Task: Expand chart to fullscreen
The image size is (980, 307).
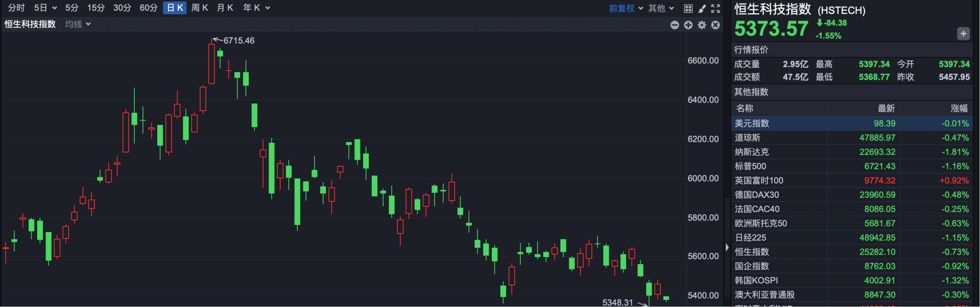Action: point(715,8)
